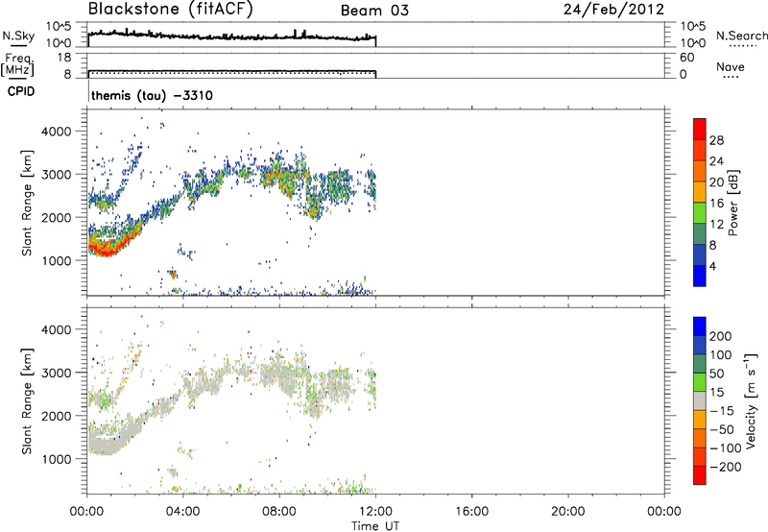
Task: Select the "Time UT" x-axis title
Action: [x=375, y=526]
